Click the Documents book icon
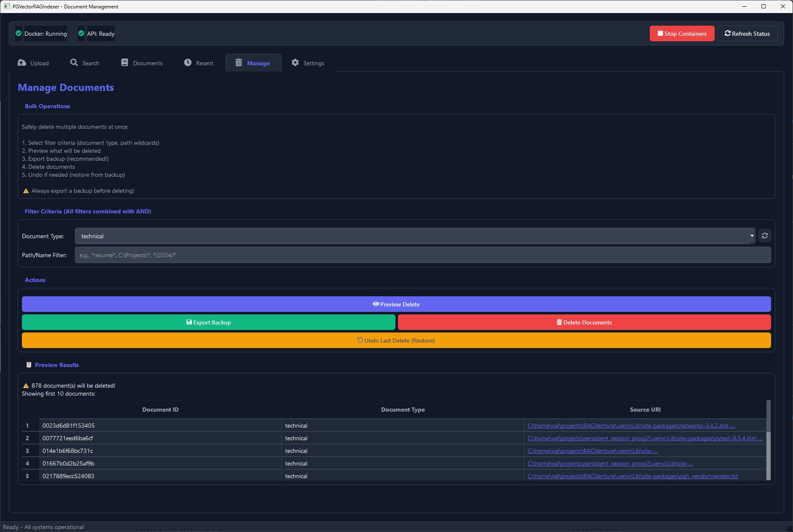The image size is (793, 532). (125, 62)
